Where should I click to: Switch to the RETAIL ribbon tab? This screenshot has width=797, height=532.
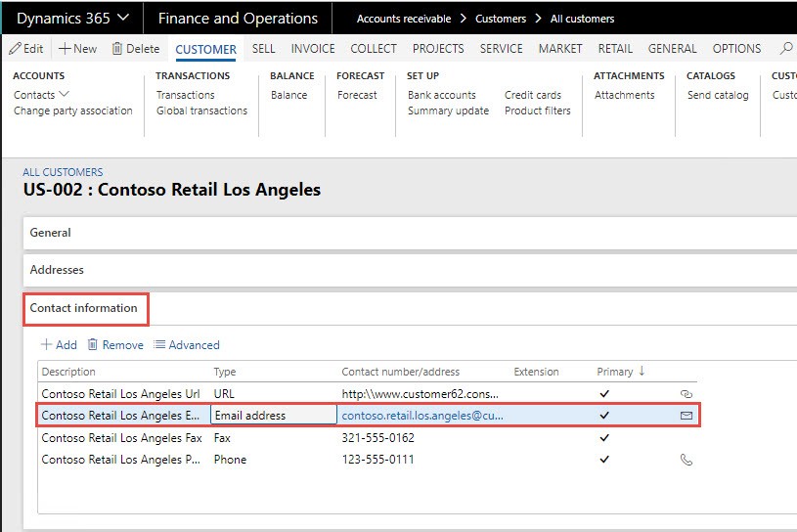615,49
